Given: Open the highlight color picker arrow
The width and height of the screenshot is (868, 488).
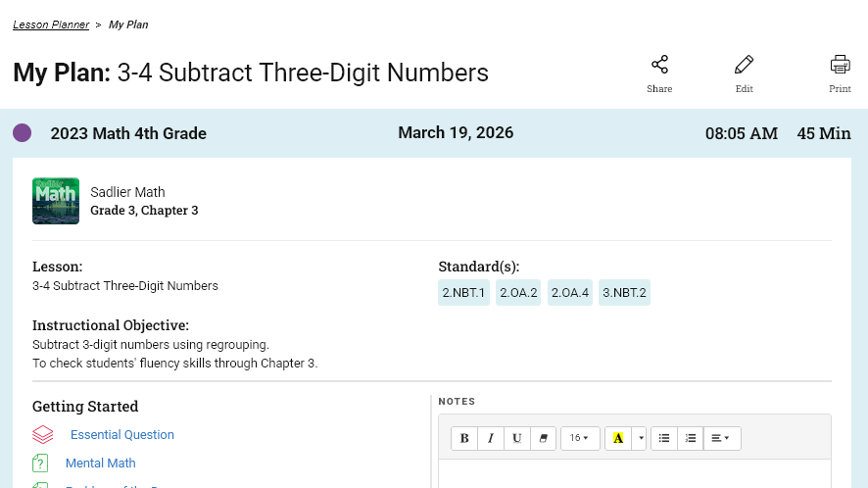Looking at the screenshot, I should tap(640, 438).
